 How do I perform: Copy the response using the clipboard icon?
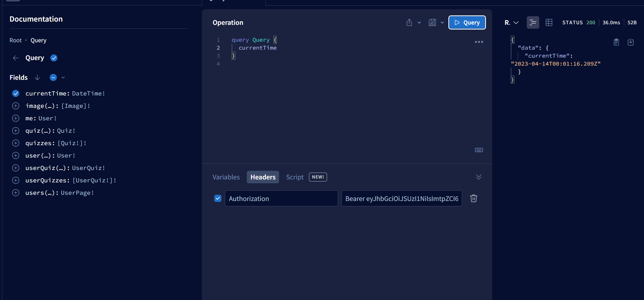616,42
